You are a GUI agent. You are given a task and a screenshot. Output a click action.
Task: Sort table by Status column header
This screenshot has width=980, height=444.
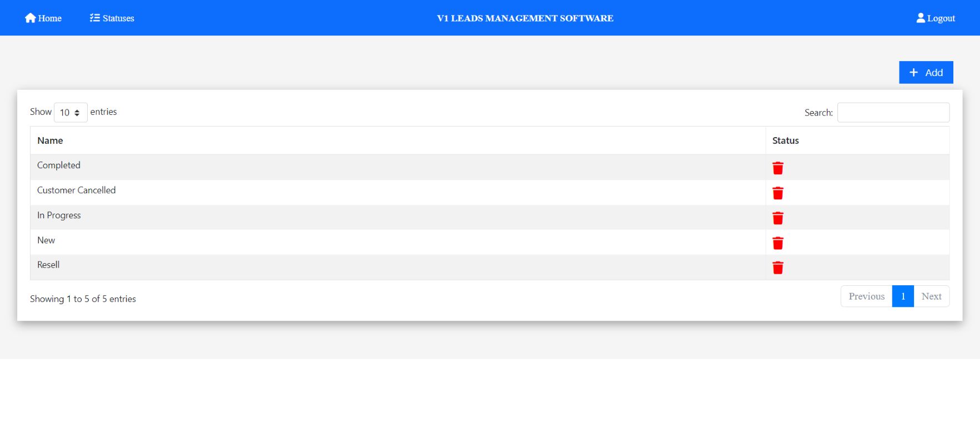point(785,141)
